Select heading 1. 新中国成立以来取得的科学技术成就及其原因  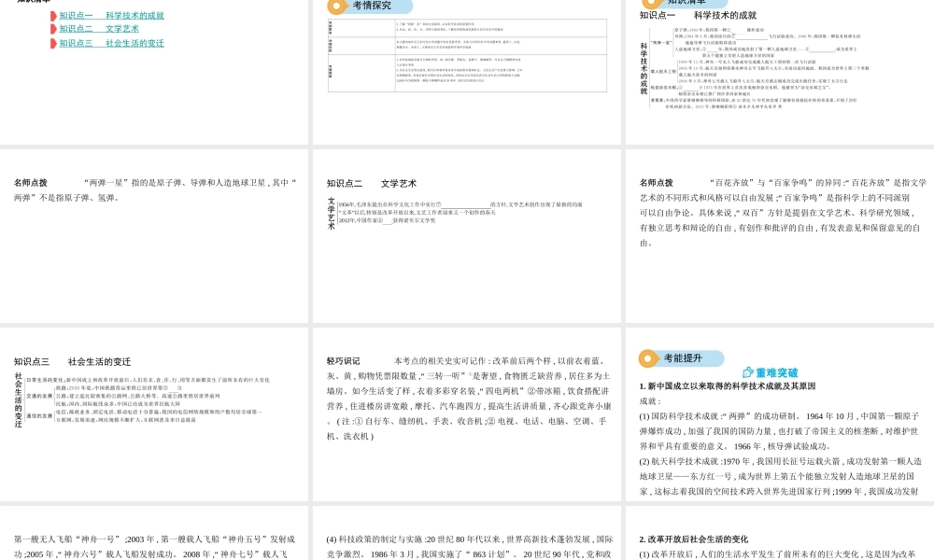pos(728,386)
